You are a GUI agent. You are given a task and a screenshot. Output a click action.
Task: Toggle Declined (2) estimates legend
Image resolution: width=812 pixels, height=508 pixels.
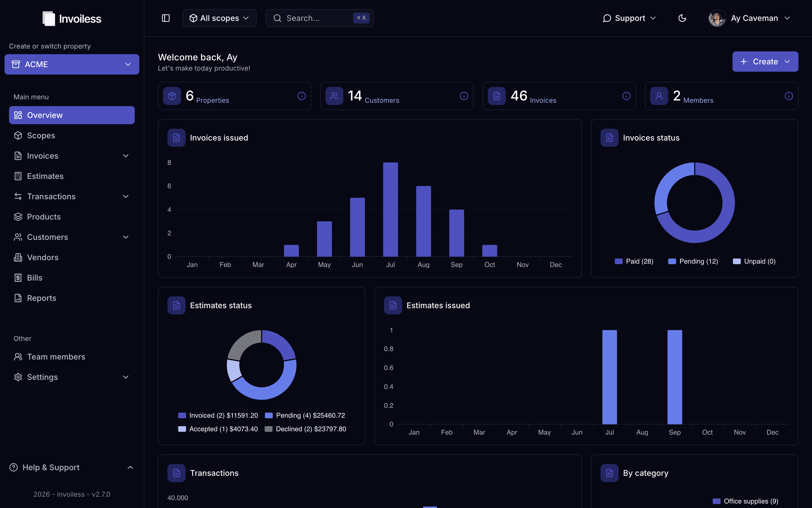(305, 429)
